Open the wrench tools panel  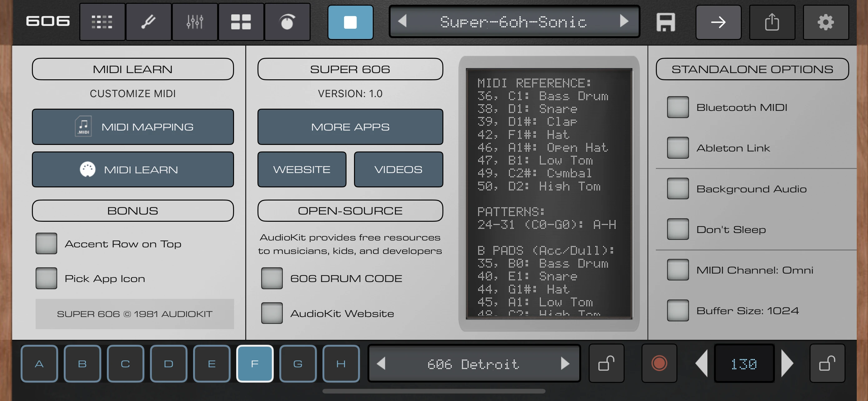click(x=149, y=22)
